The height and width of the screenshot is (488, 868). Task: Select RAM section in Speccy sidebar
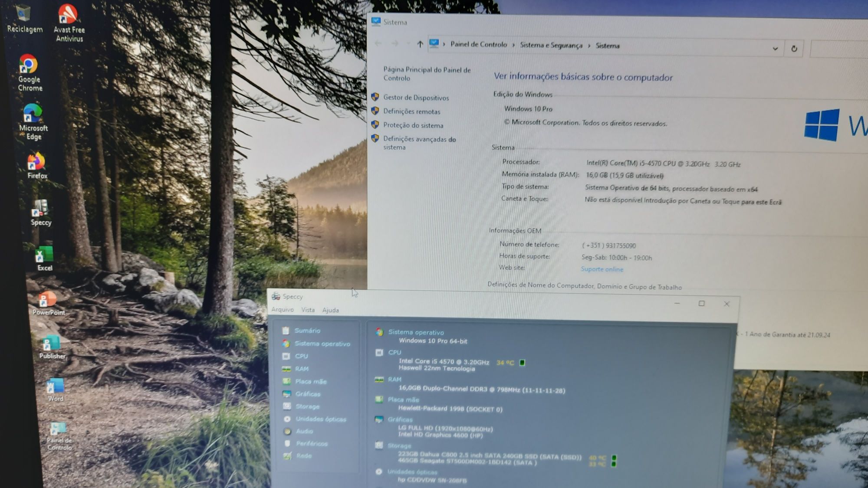point(301,368)
